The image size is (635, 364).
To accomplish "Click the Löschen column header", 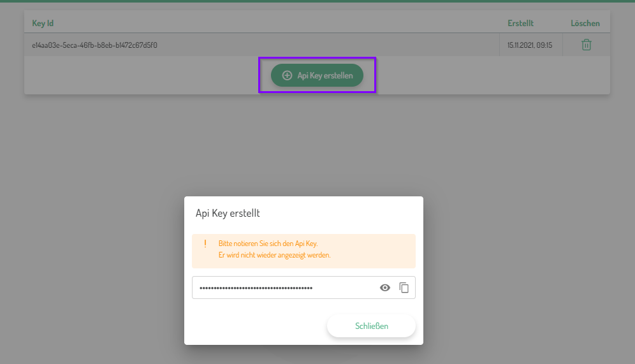I will (585, 24).
